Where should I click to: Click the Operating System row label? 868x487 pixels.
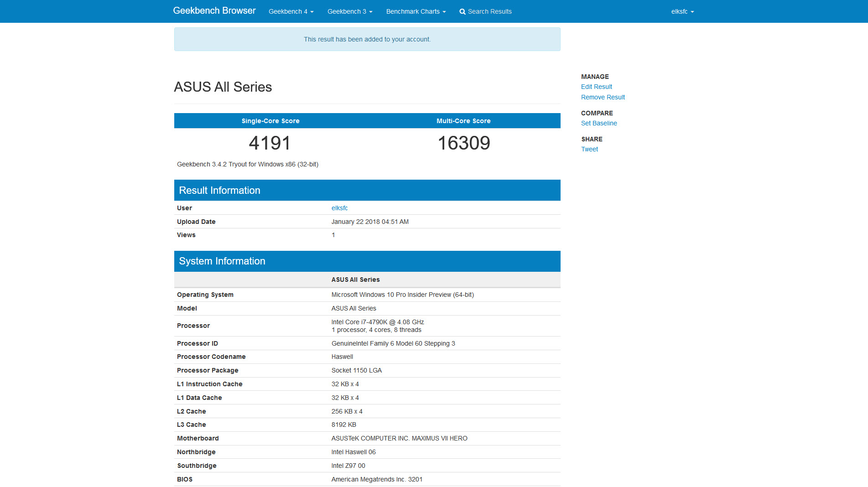205,295
